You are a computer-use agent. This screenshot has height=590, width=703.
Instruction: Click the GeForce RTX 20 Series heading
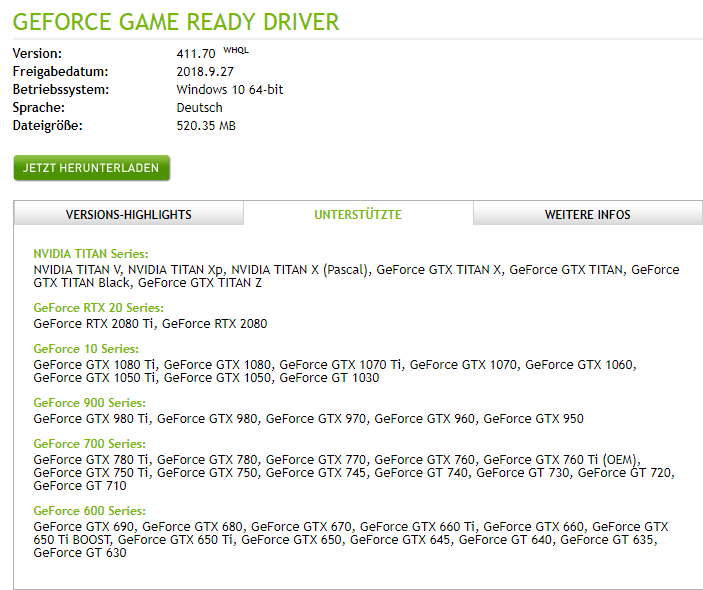(99, 308)
